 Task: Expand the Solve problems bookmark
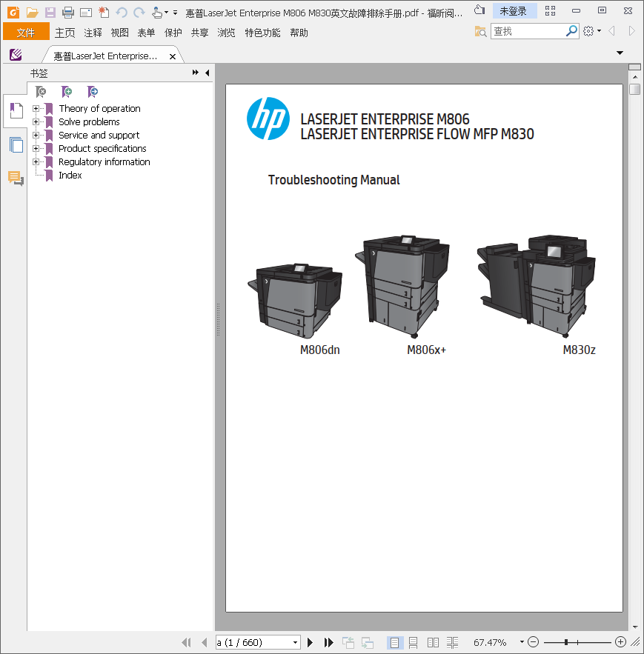(x=36, y=121)
